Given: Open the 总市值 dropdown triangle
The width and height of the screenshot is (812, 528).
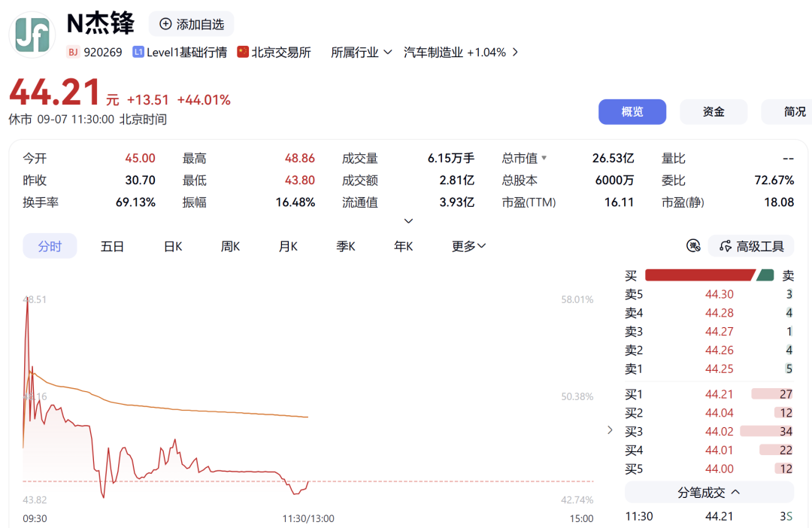Looking at the screenshot, I should [544, 158].
